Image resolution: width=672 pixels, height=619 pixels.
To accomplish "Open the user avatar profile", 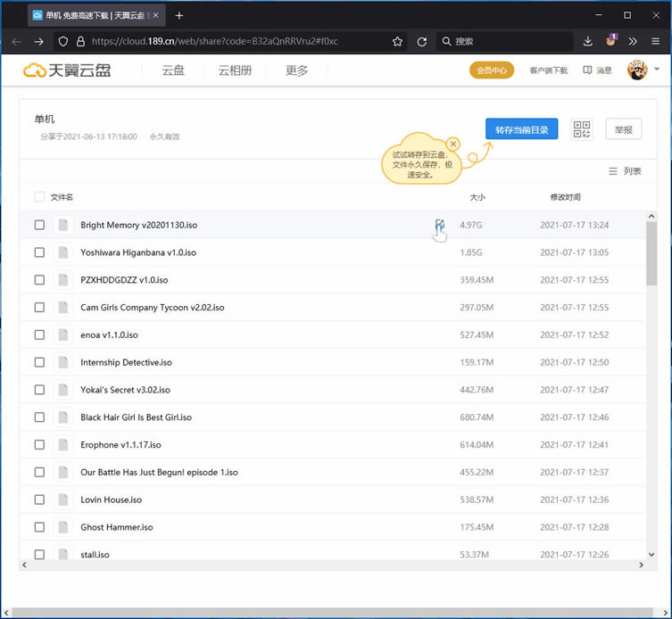I will 637,70.
